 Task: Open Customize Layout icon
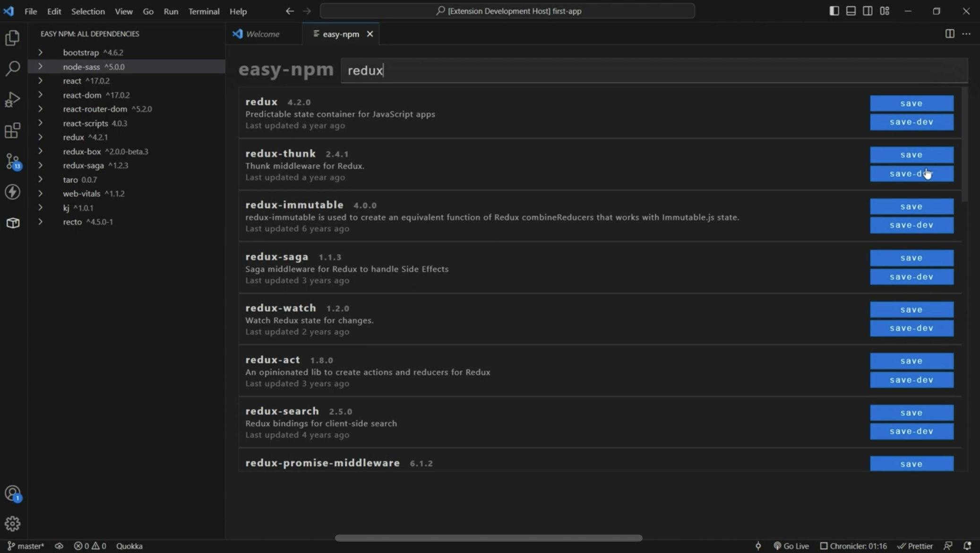coord(885,11)
